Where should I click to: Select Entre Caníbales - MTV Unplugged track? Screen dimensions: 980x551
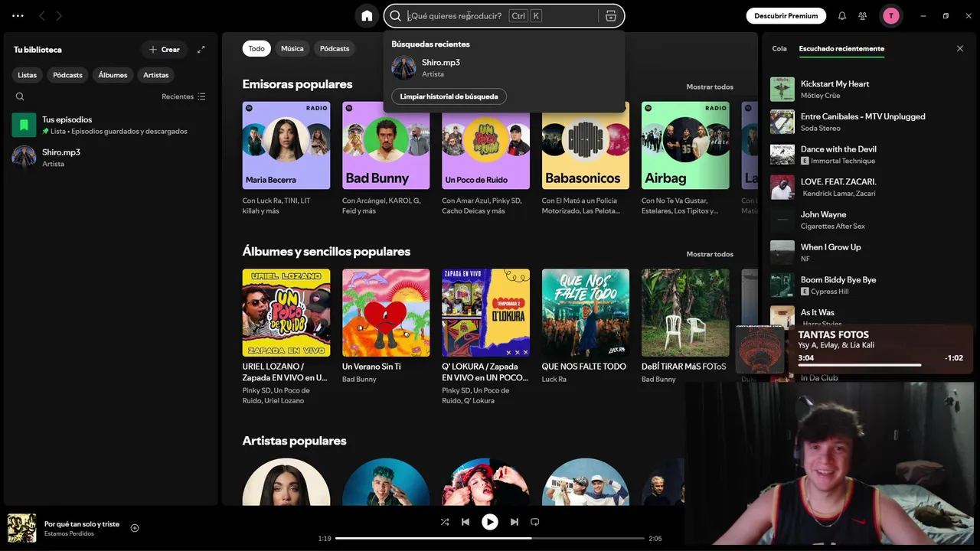(868, 122)
